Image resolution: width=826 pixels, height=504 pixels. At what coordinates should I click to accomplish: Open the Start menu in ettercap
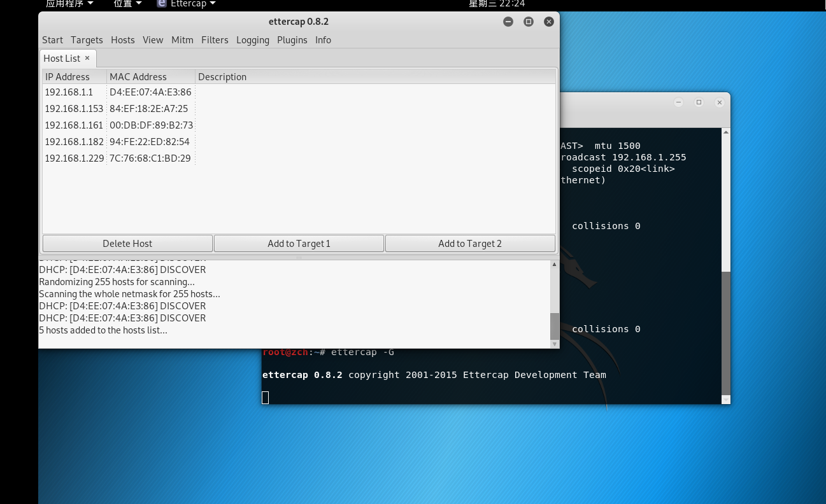(52, 39)
